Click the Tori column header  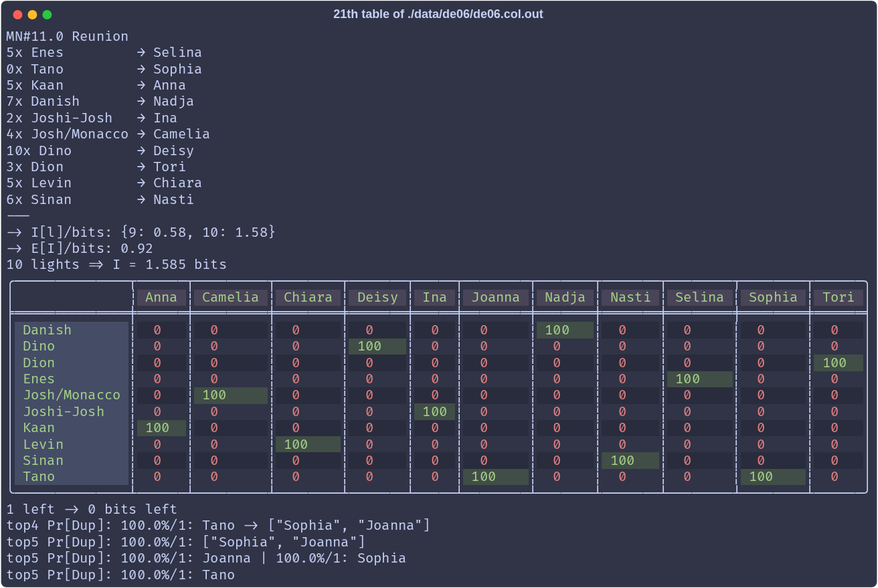coord(839,298)
